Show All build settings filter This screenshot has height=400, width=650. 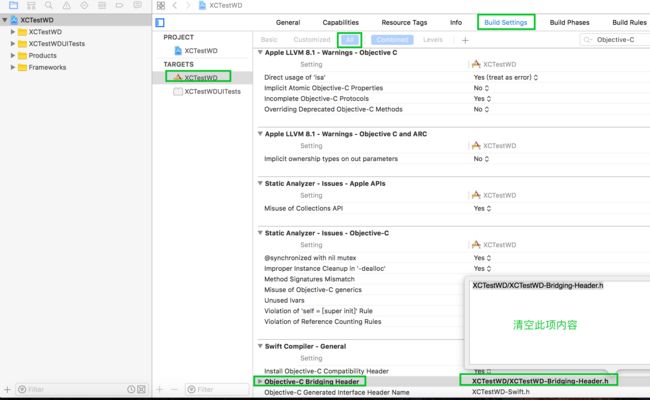(x=349, y=40)
